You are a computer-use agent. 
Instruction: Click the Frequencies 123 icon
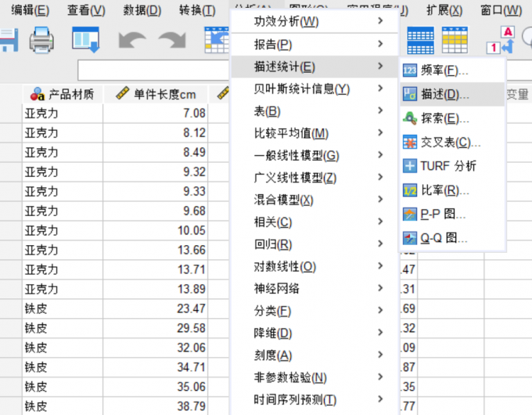[x=409, y=70]
